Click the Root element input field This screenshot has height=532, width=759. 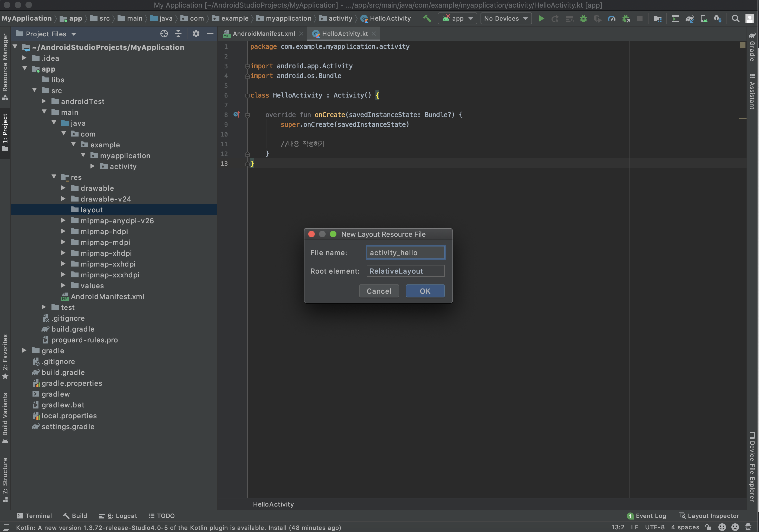(x=405, y=271)
